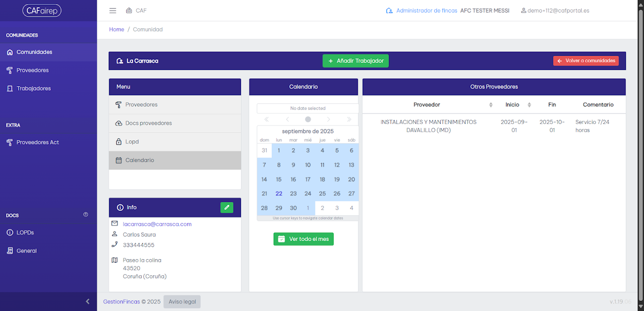Image resolution: width=644 pixels, height=311 pixels.
Task: Go to next month in calendar
Action: (329, 119)
